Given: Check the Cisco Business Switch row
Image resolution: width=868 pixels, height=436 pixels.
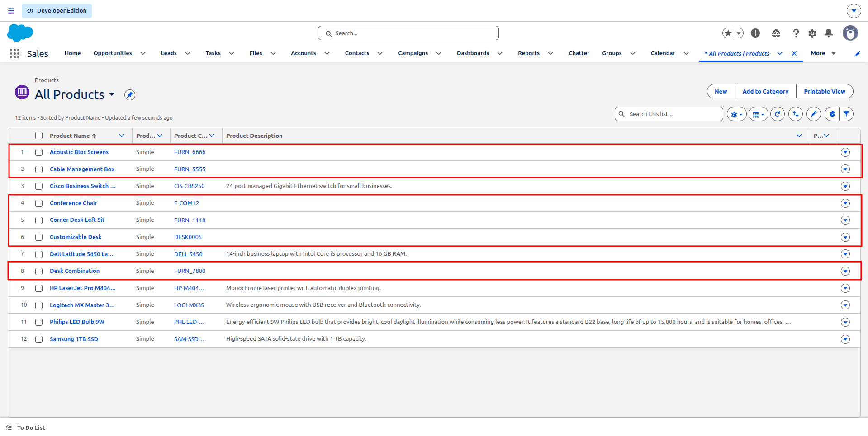Looking at the screenshot, I should pos(39,186).
